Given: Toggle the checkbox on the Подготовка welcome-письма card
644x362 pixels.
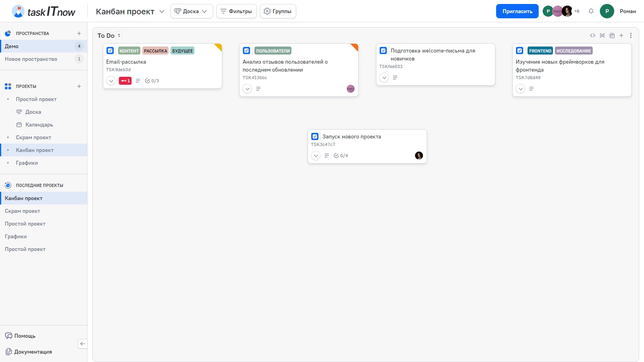Looking at the screenshot, I should (383, 51).
